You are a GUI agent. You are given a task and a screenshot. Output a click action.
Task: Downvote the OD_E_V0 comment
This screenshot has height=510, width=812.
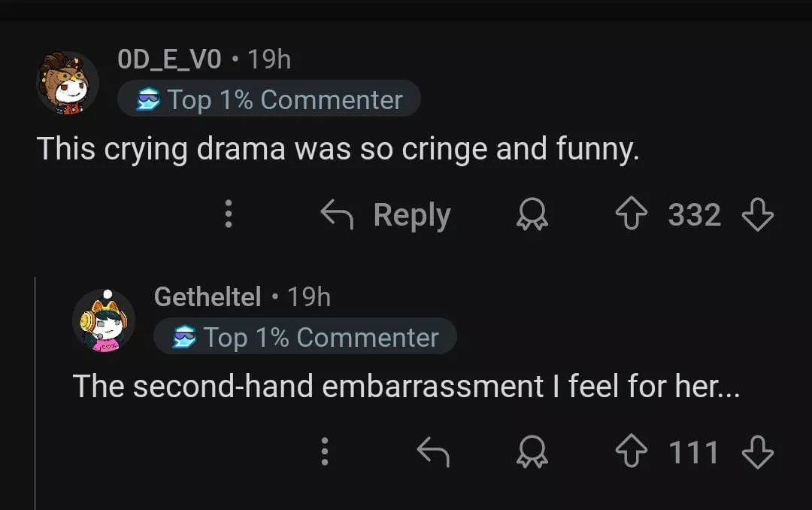tap(757, 216)
